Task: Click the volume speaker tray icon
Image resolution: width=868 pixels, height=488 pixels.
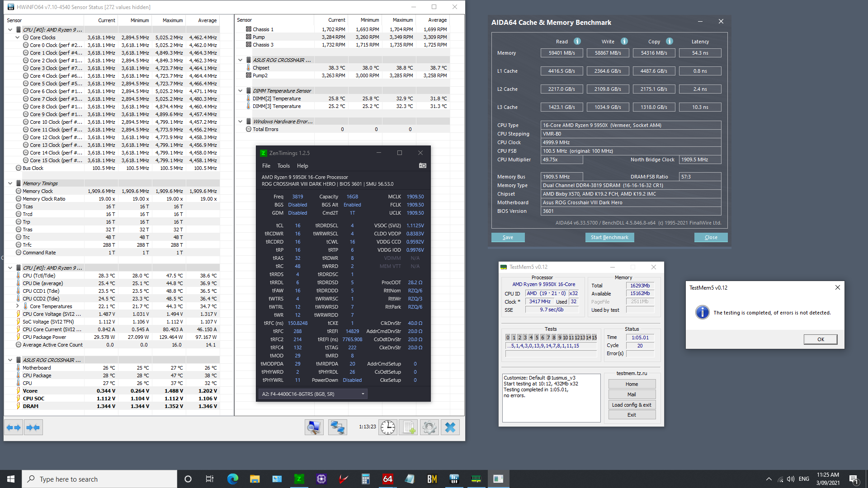Action: (x=791, y=479)
